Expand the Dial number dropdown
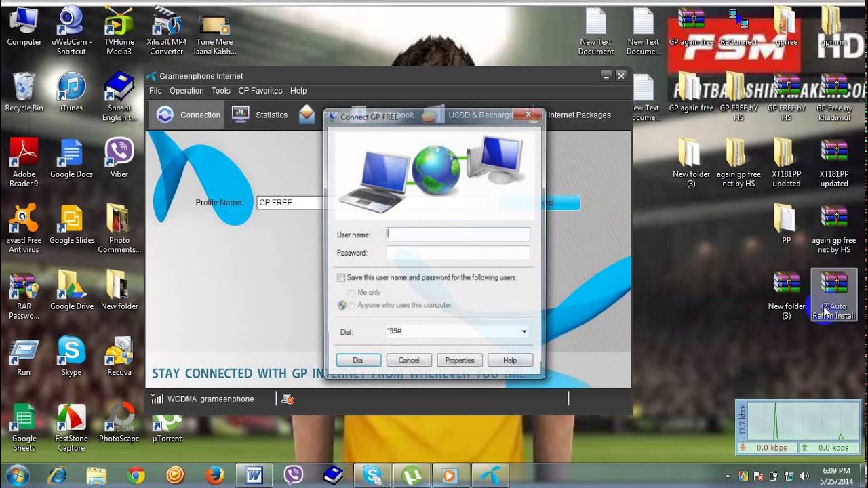868x488 pixels. 524,332
